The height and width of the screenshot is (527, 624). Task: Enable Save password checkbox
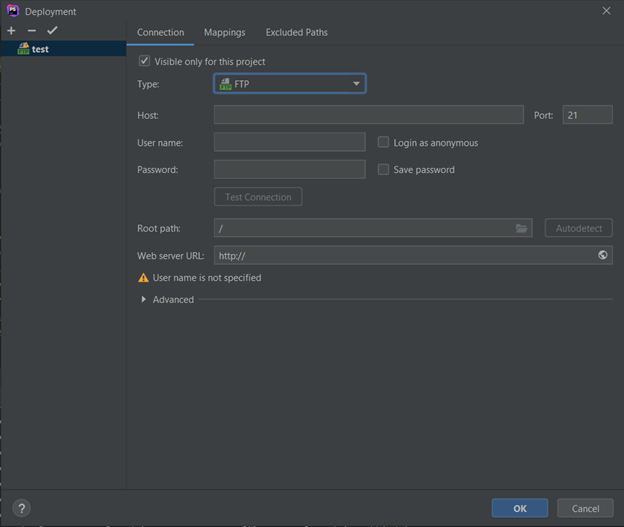(x=383, y=169)
